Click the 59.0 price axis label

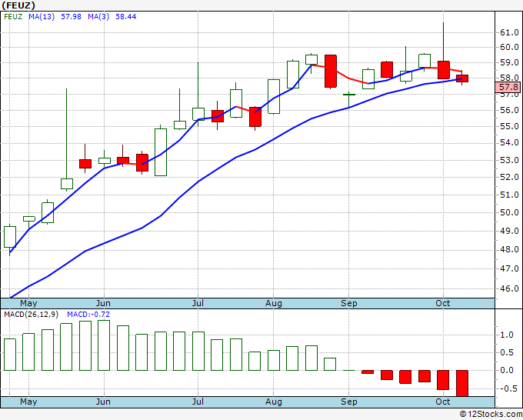(x=509, y=63)
